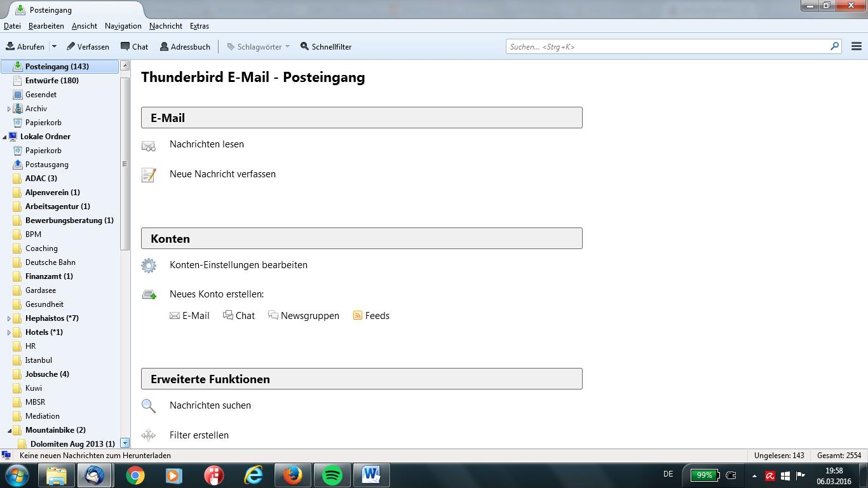Screen dimensions: 868x488
Task: Click the Kuwi folder icon
Action: pyautogui.click(x=18, y=388)
